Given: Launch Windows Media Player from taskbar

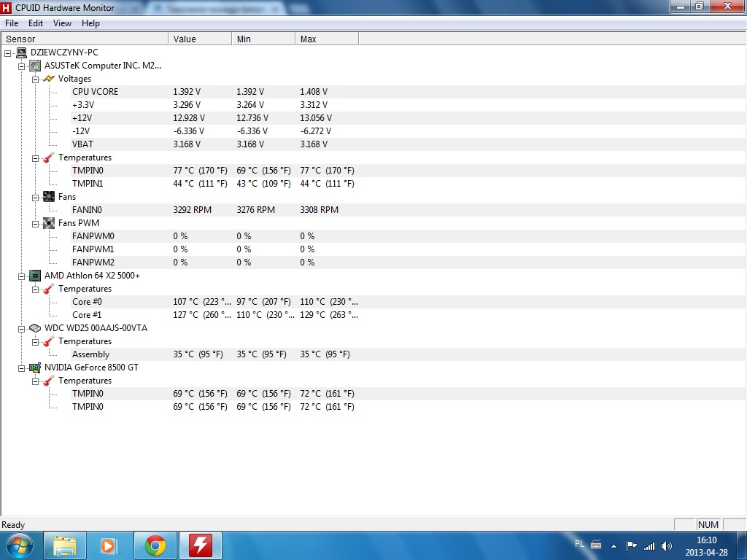Looking at the screenshot, I should (x=108, y=545).
